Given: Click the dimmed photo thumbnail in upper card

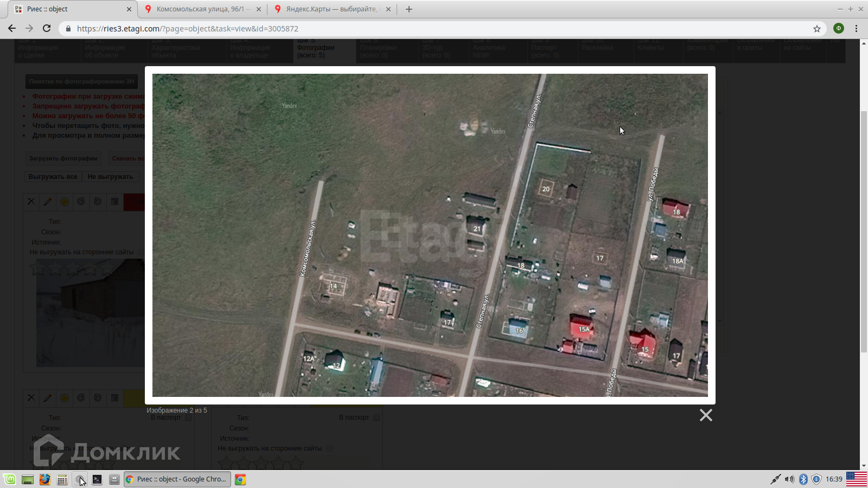Looking at the screenshot, I should pos(91,313).
